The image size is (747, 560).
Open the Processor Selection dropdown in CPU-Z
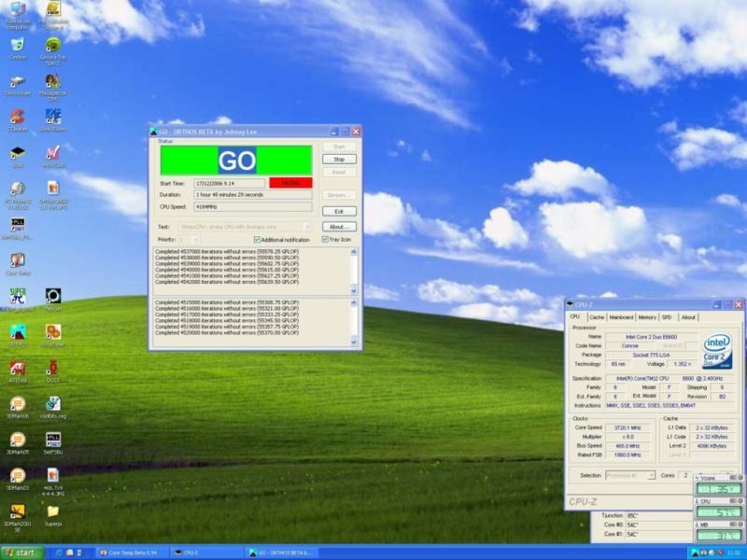[x=630, y=475]
